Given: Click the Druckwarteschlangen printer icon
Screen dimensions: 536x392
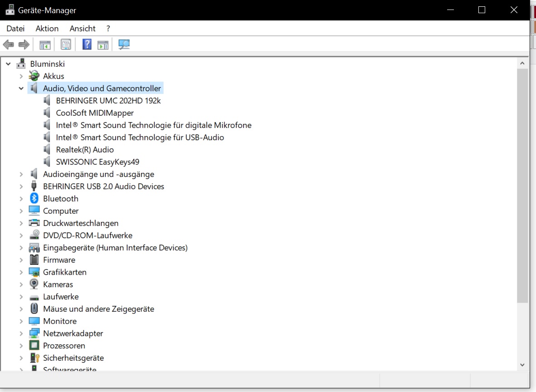Looking at the screenshot, I should tap(34, 223).
